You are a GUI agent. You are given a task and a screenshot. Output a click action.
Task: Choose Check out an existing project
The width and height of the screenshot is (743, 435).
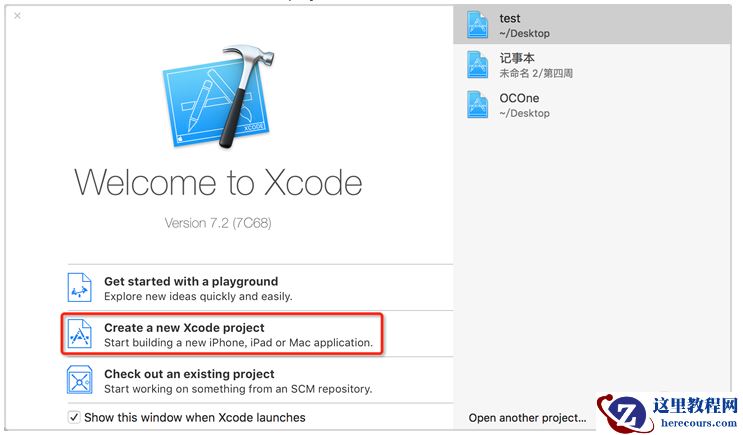(189, 374)
